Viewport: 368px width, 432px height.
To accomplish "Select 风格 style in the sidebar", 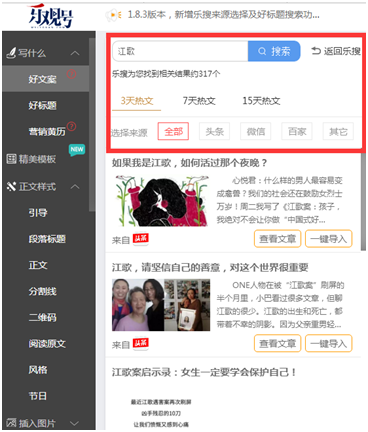I will pos(38,370).
